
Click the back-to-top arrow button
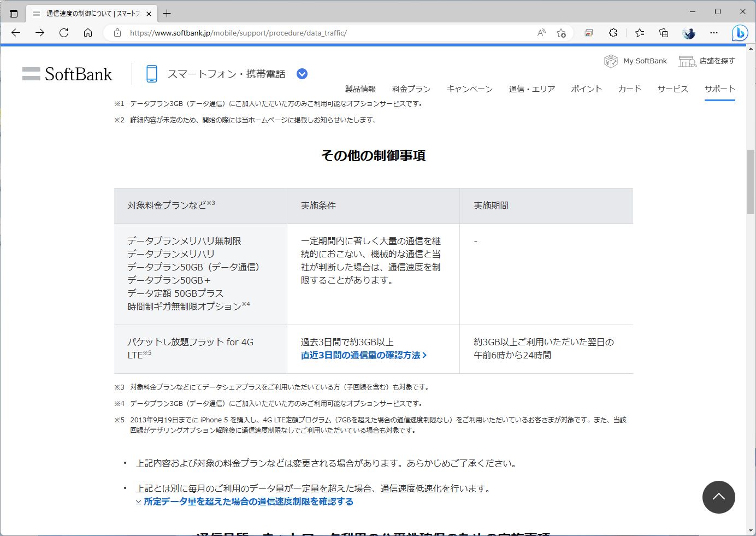[x=718, y=497]
